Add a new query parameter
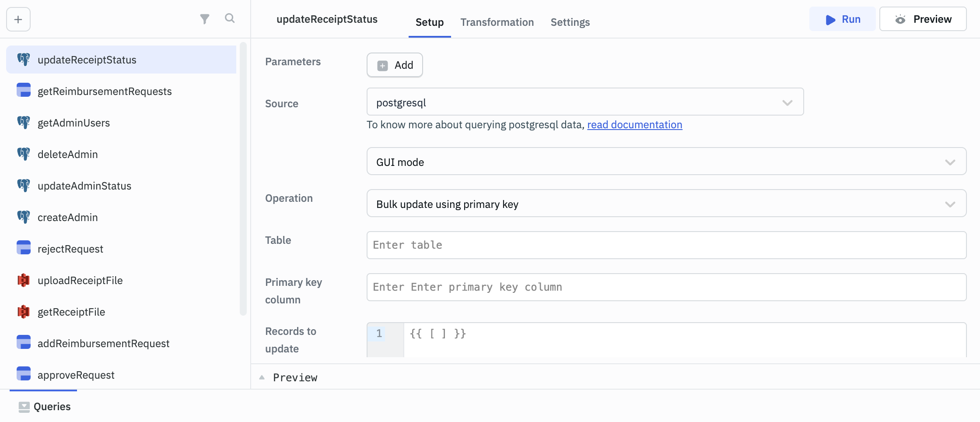The height and width of the screenshot is (422, 980). (x=395, y=65)
